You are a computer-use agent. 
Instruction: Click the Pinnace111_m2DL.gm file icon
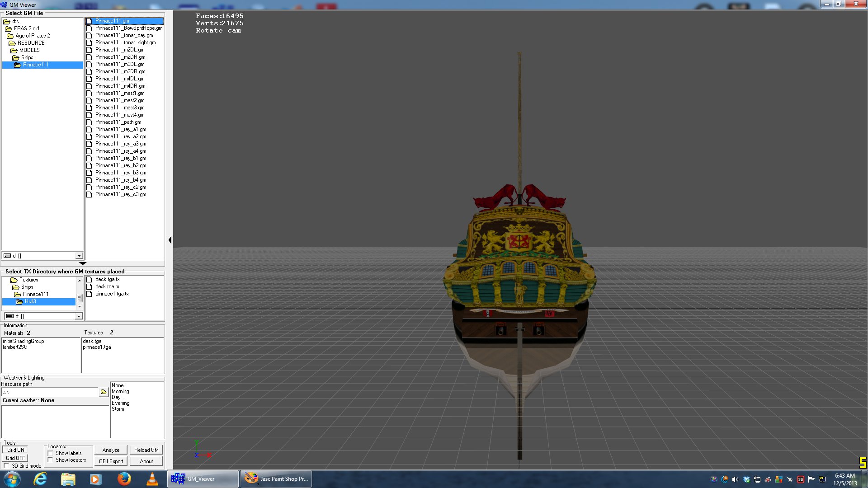pyautogui.click(x=89, y=50)
